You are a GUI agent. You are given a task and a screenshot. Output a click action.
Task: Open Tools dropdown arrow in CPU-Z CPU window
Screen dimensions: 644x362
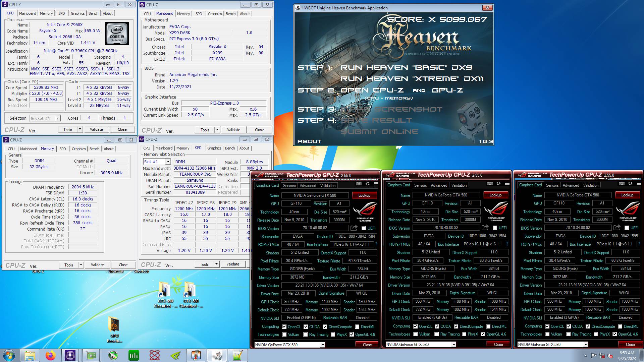point(80,129)
